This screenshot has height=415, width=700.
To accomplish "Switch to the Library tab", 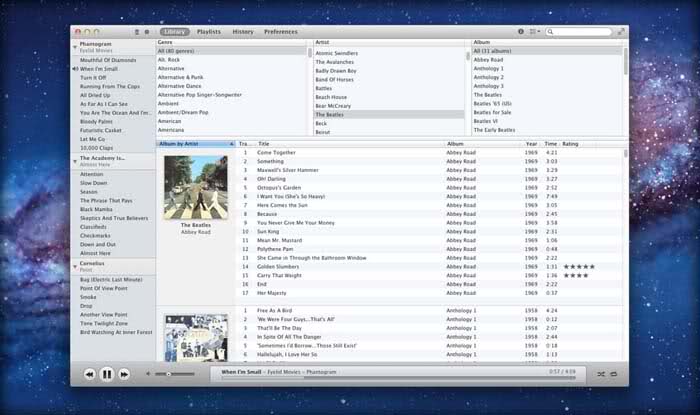I will tap(175, 32).
